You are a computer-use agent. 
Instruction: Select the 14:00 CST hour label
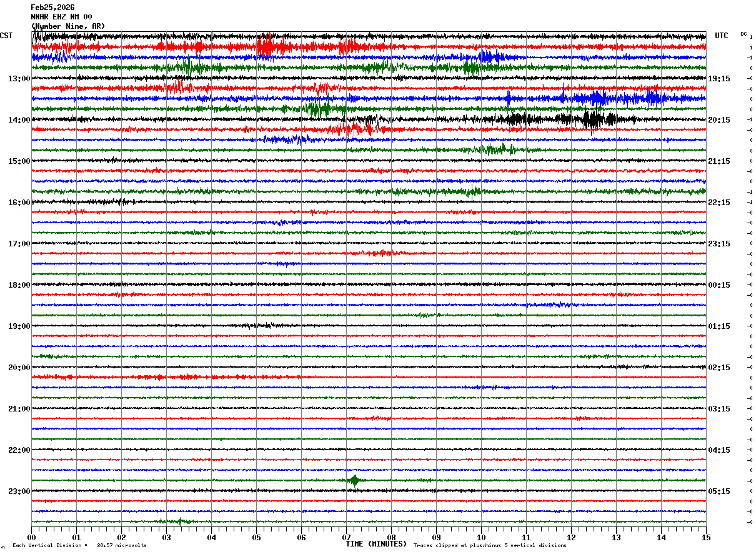(x=19, y=120)
